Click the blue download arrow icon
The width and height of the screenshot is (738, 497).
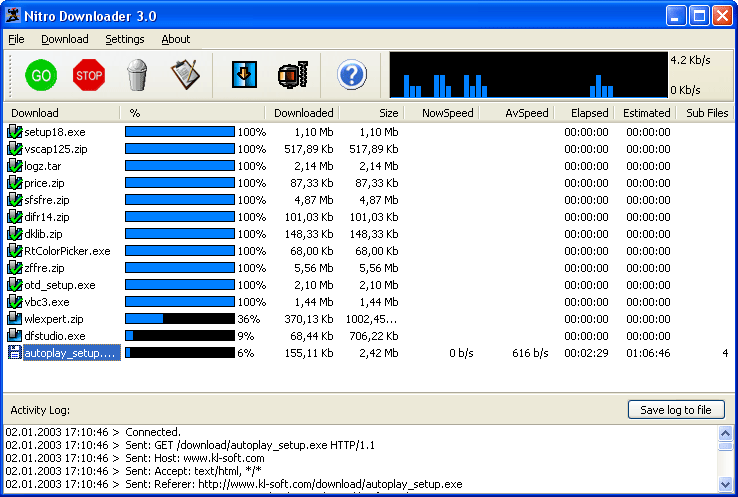pyautogui.click(x=244, y=74)
